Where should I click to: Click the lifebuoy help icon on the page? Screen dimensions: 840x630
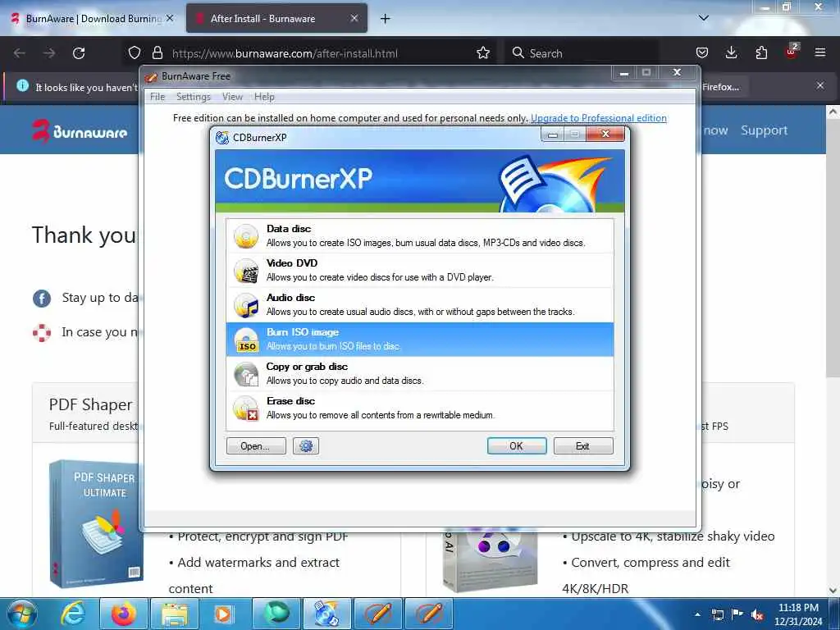click(x=42, y=333)
